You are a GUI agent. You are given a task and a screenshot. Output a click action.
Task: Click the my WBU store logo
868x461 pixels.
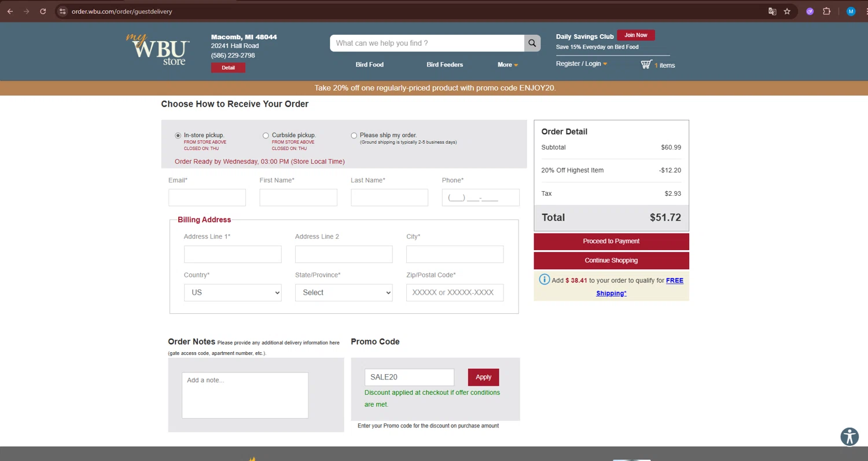pos(157,49)
